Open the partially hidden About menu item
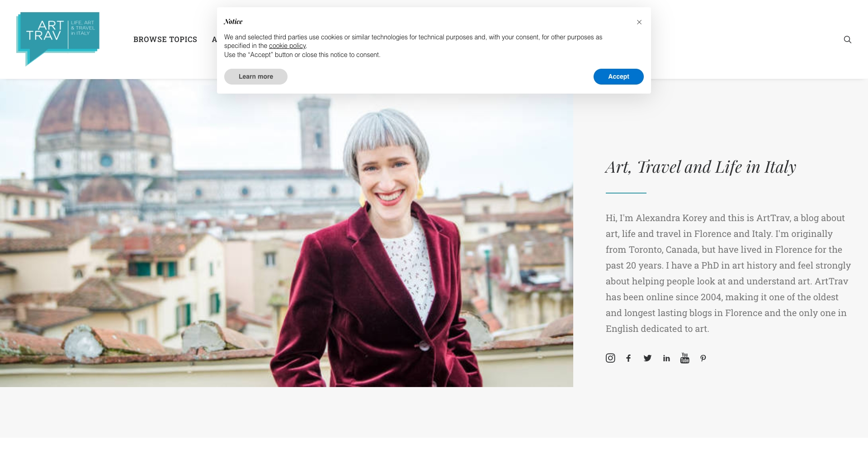This screenshot has width=868, height=449. click(x=214, y=39)
